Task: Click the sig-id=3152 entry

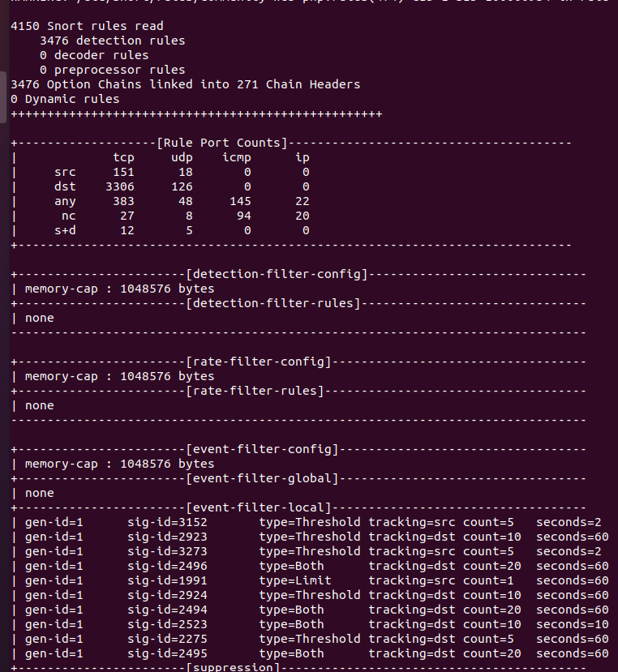Action: [x=167, y=522]
